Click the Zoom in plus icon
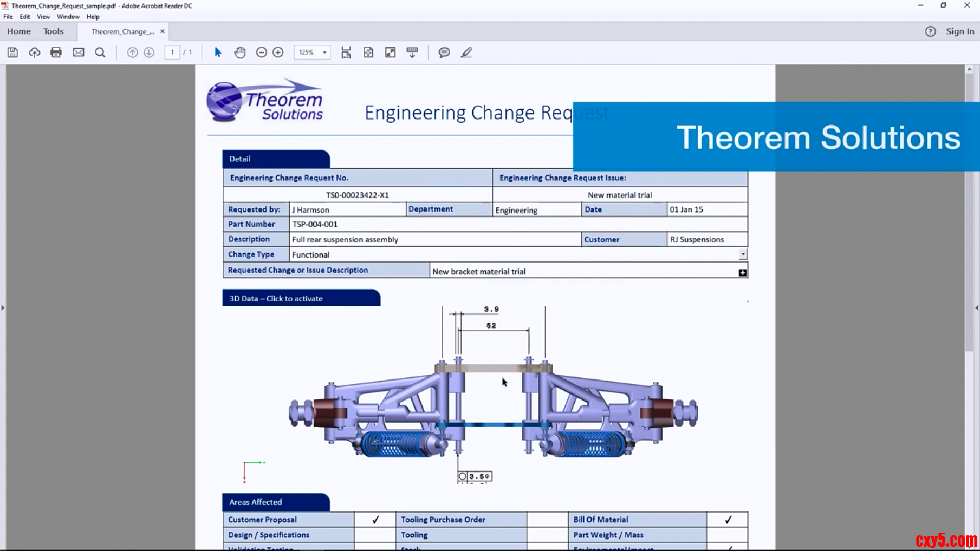The height and width of the screenshot is (551, 980). tap(278, 53)
